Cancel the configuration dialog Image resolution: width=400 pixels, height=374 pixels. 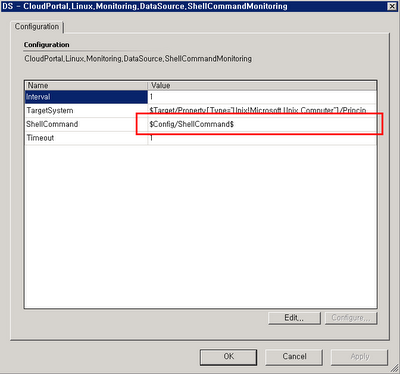(x=294, y=357)
